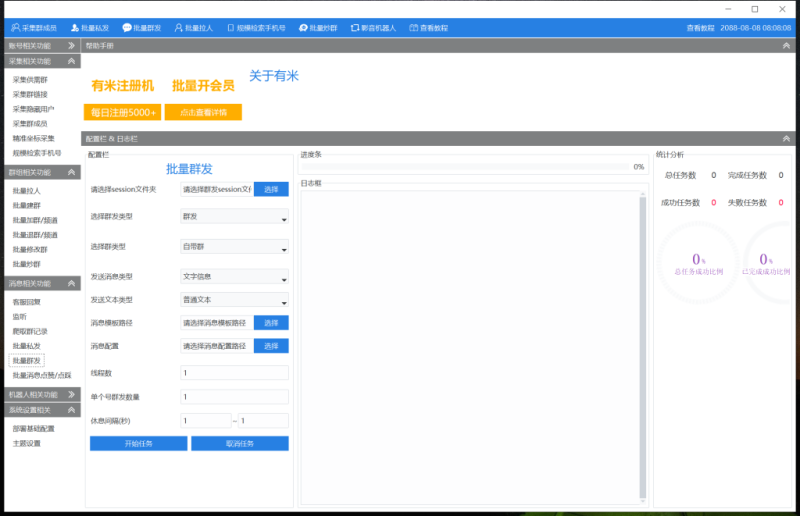Collapse the 配置栏 & 日志栏 panel
The height and width of the screenshot is (516, 800).
coord(786,138)
